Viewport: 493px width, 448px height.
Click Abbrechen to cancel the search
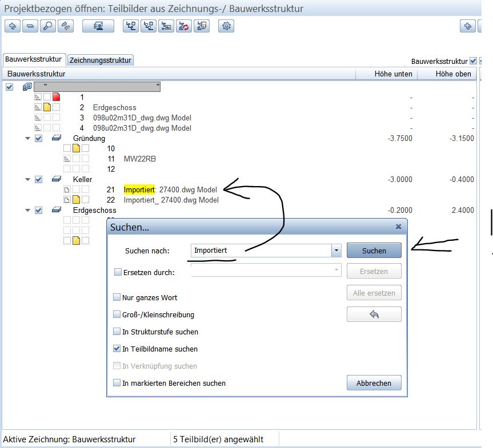[374, 383]
